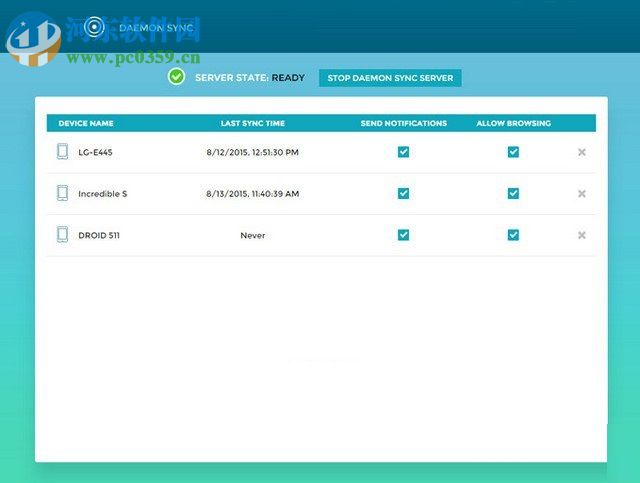Click the sync time 8/13/2015, 11:40:39 AM
640x483 pixels.
click(x=253, y=194)
